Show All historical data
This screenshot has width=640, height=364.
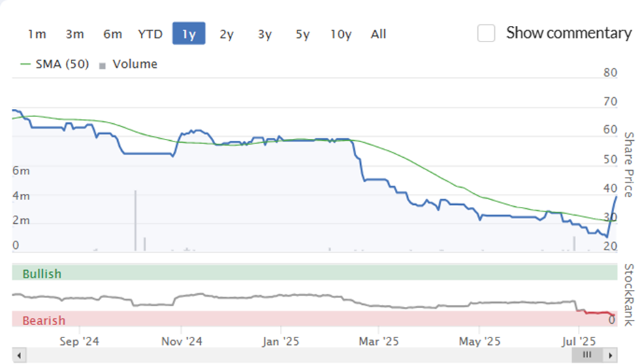pos(379,34)
